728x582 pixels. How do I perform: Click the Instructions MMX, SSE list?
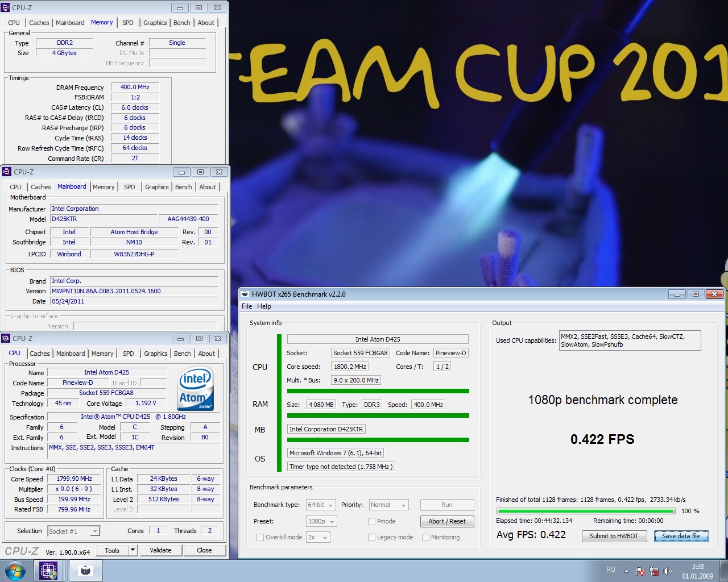(x=134, y=450)
